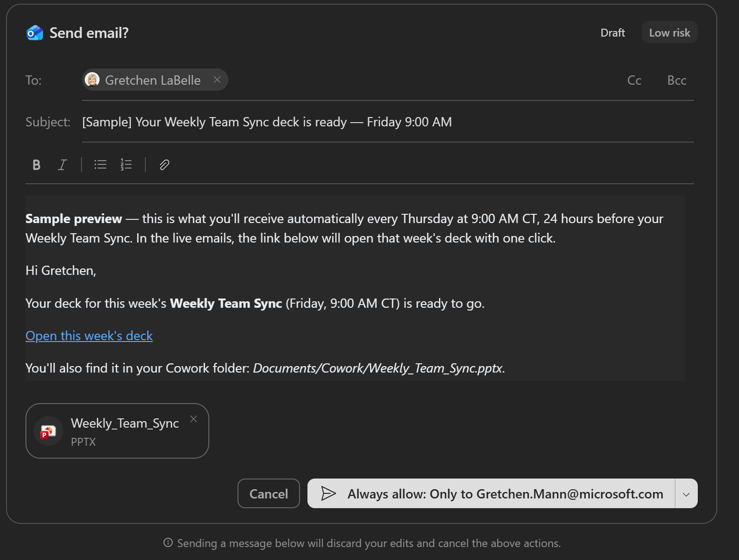Open this week's deck link
739x560 pixels.
89,336
